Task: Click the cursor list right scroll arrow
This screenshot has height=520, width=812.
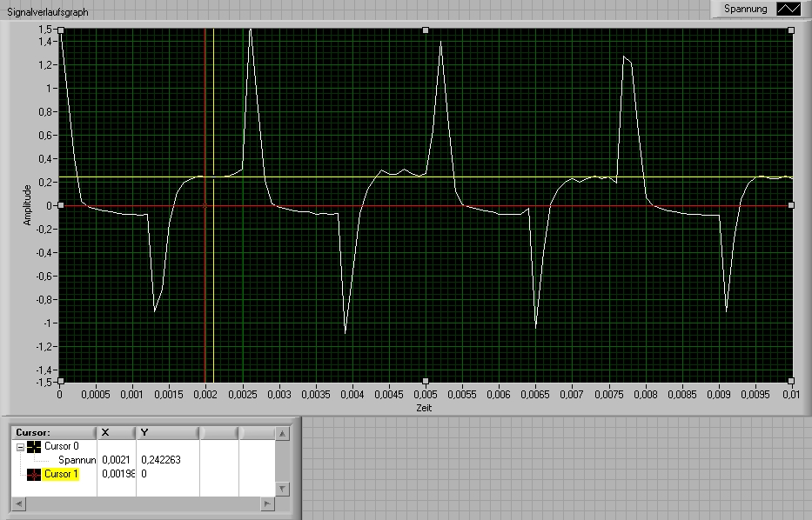Action: [267, 503]
